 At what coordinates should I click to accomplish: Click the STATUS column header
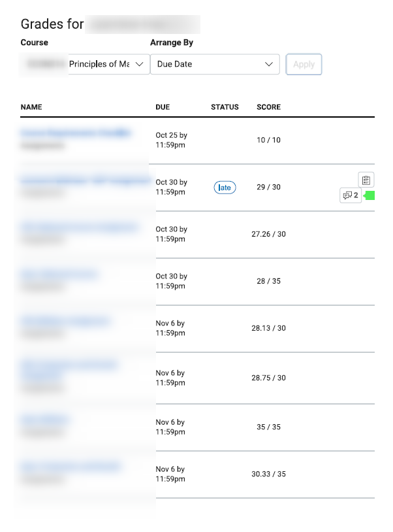(x=225, y=107)
